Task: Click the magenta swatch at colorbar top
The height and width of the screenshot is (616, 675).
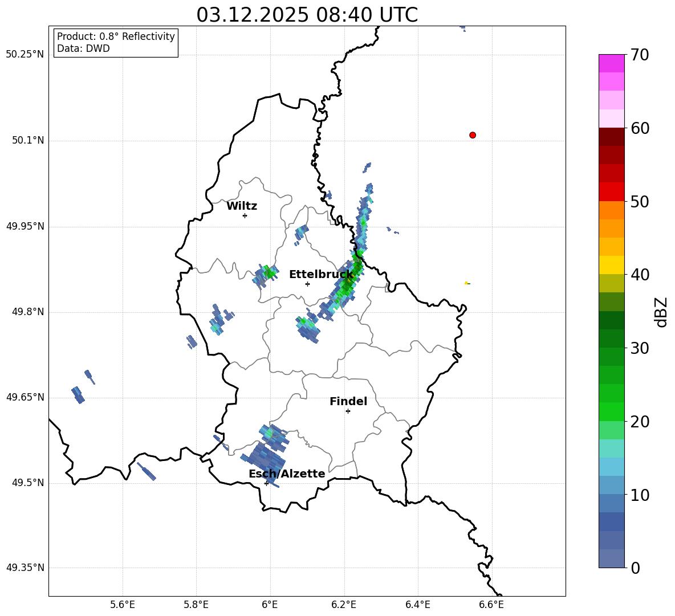Action: (x=611, y=63)
